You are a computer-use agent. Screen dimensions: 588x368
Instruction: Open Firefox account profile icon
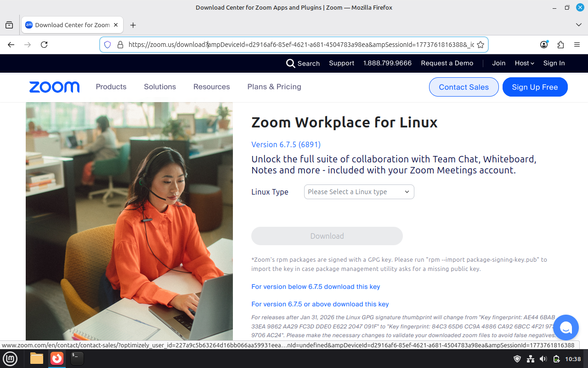click(544, 45)
